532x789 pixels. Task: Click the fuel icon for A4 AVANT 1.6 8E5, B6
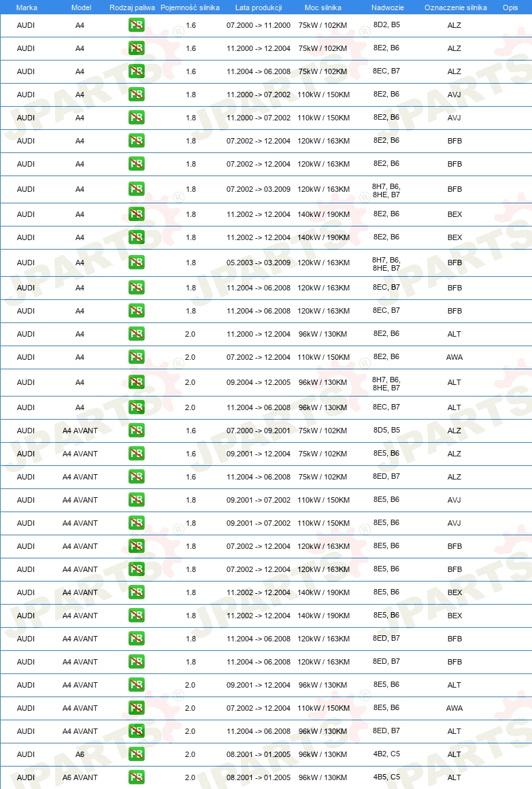coord(136,454)
